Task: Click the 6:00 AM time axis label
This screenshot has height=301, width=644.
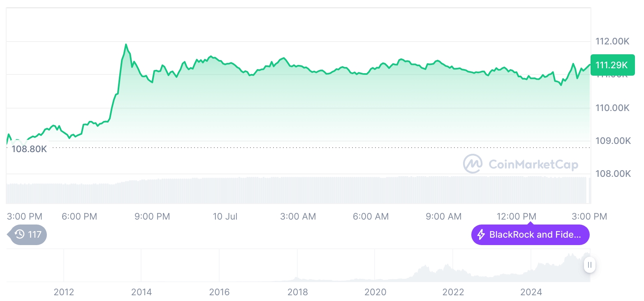Action: click(x=371, y=216)
